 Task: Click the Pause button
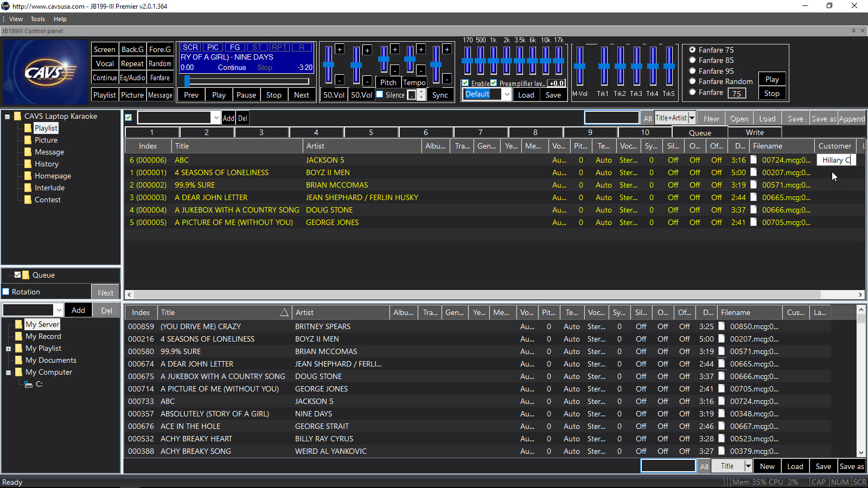246,95
